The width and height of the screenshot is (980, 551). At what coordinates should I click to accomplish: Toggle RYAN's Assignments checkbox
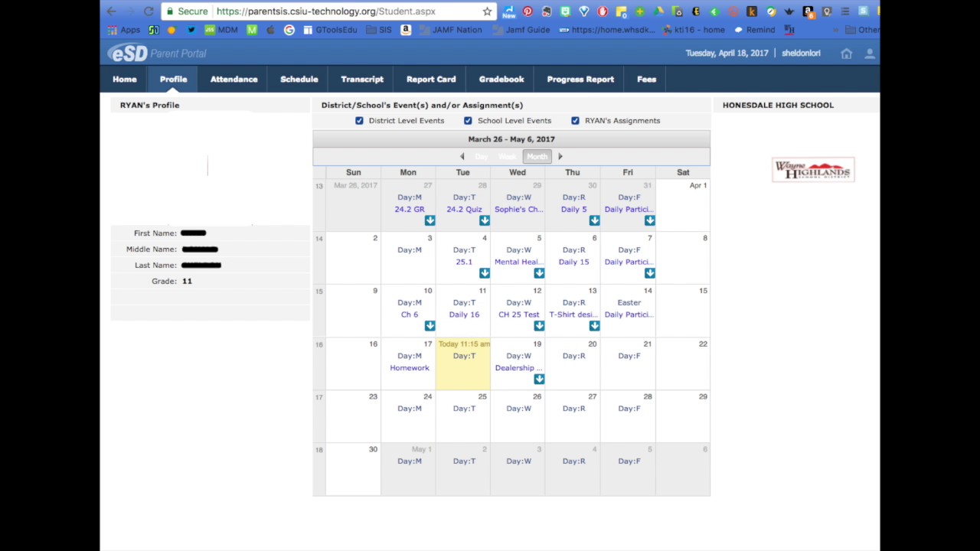click(x=575, y=121)
